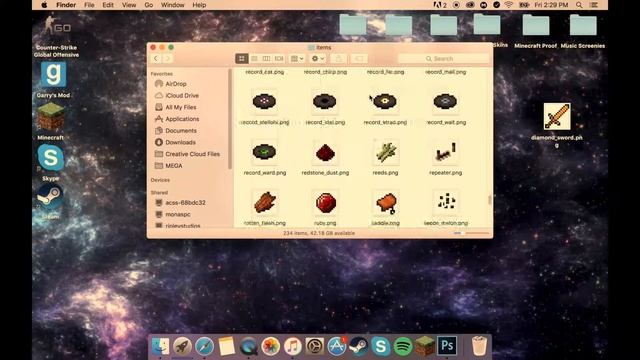Select All My Files in sidebar
Viewport: 640px width, 360px height.
(x=176, y=107)
